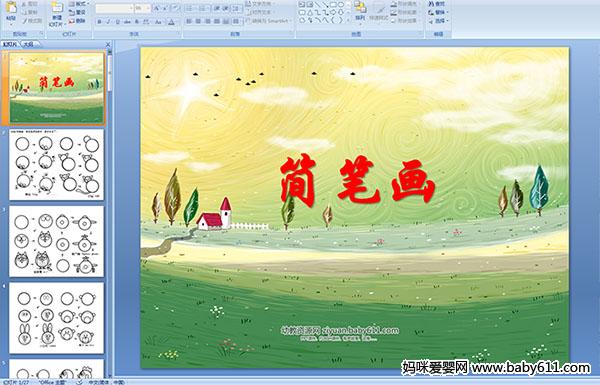Click the slide thumbnail pane's vertical scrollbar
The height and width of the screenshot is (385, 600).
(x=110, y=214)
